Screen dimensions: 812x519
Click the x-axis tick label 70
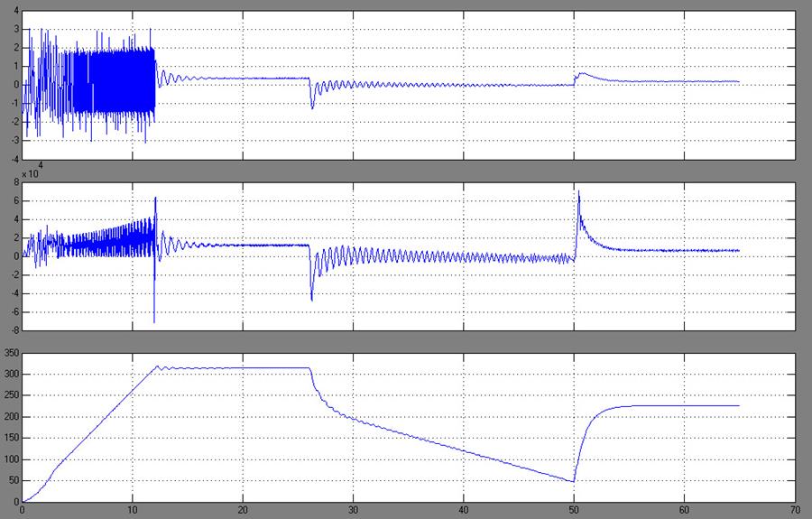[x=794, y=511]
